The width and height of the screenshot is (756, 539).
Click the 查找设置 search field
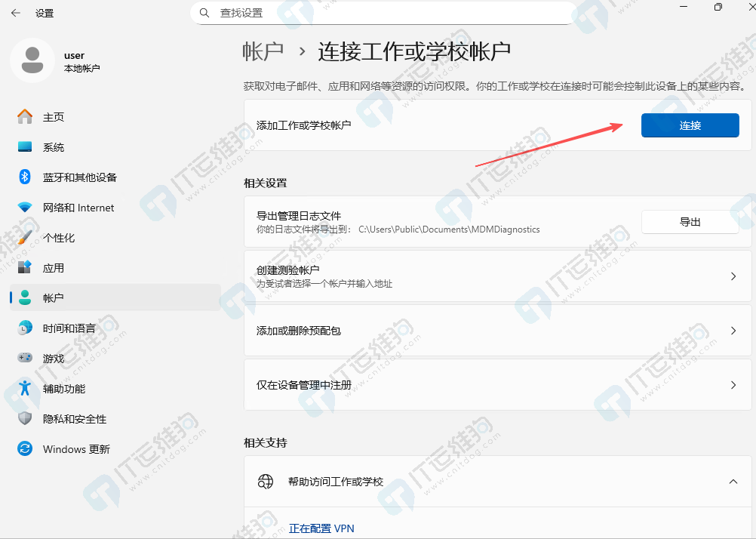click(x=384, y=13)
